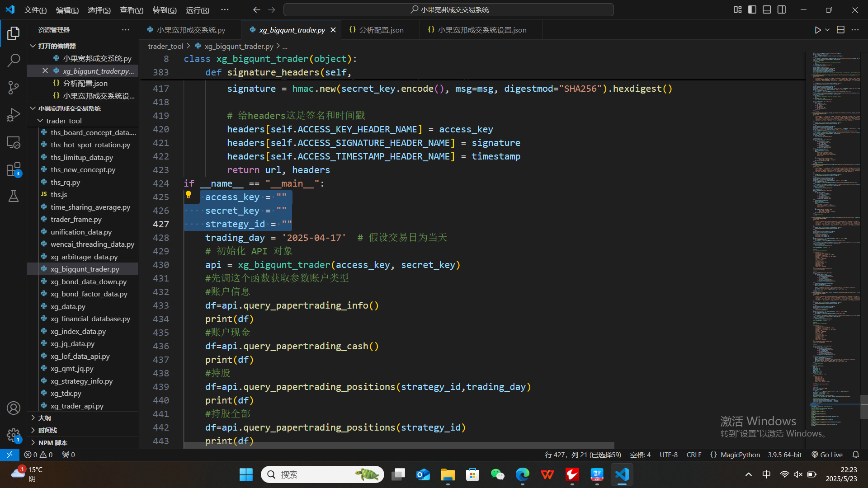Open the Extensions view

coord(14,170)
